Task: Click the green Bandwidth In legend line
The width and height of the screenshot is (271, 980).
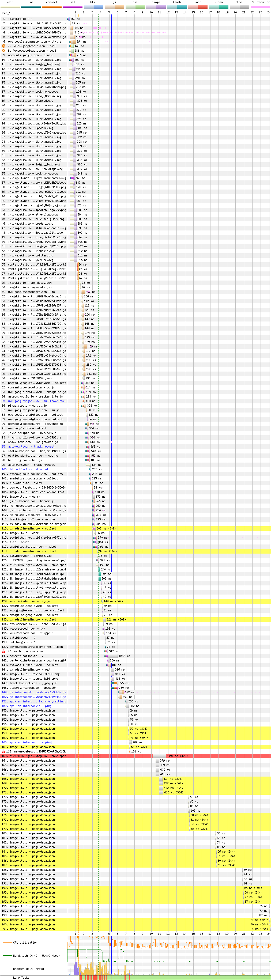Action: pos(7,955)
